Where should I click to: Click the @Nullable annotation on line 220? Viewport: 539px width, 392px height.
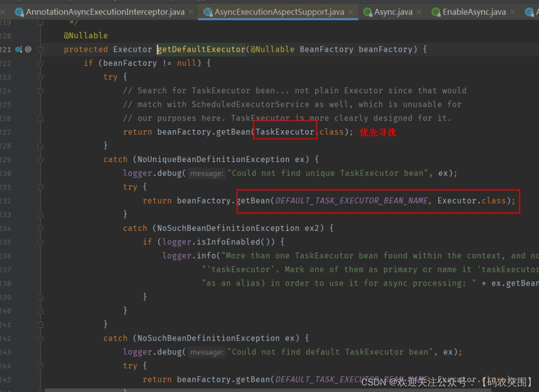(x=86, y=35)
